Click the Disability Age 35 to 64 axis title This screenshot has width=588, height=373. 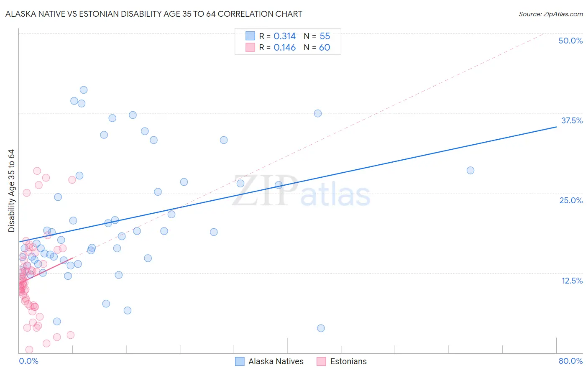tap(11, 191)
